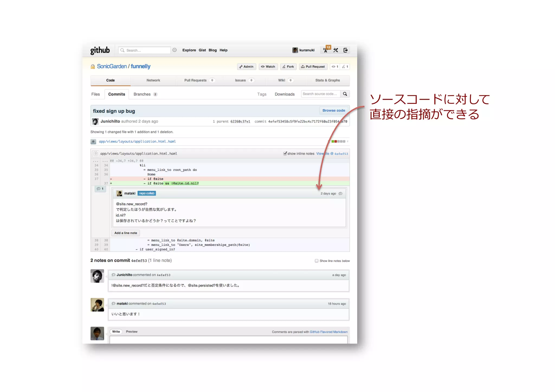Image resolution: width=555 pixels, height=392 pixels.
Task: Click the Explore menu link
Action: click(x=189, y=50)
